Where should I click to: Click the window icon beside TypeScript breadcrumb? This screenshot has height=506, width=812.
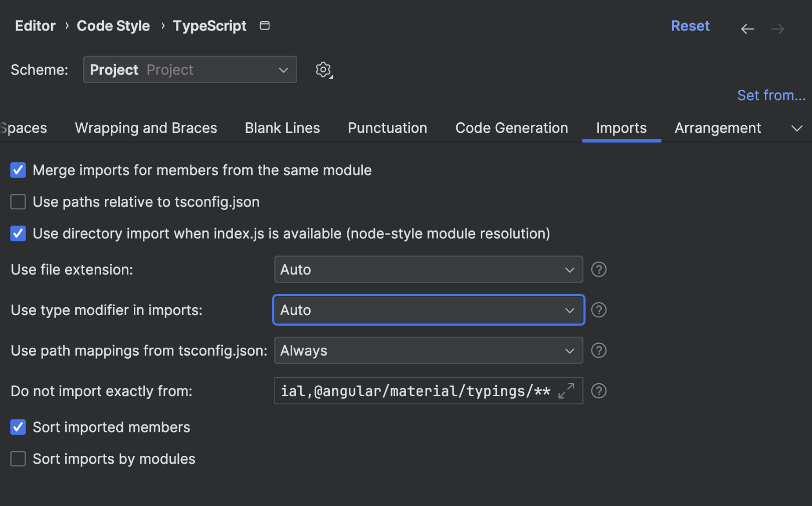(x=265, y=26)
